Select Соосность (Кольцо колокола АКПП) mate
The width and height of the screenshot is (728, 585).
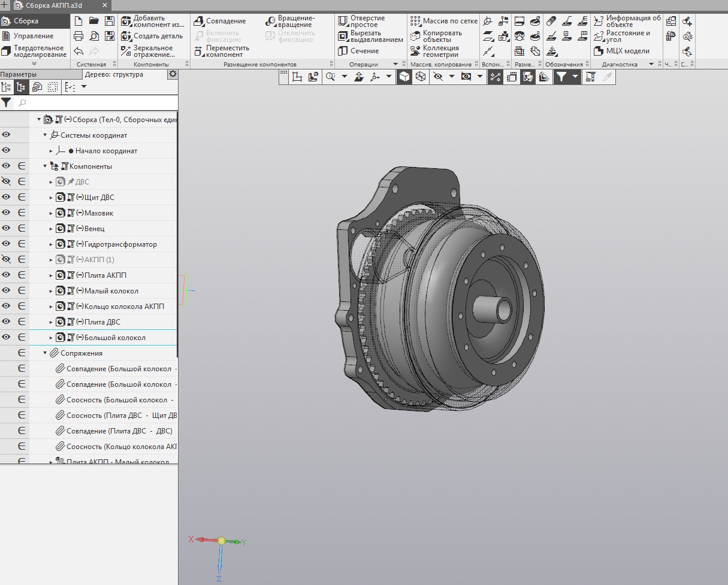pos(122,446)
